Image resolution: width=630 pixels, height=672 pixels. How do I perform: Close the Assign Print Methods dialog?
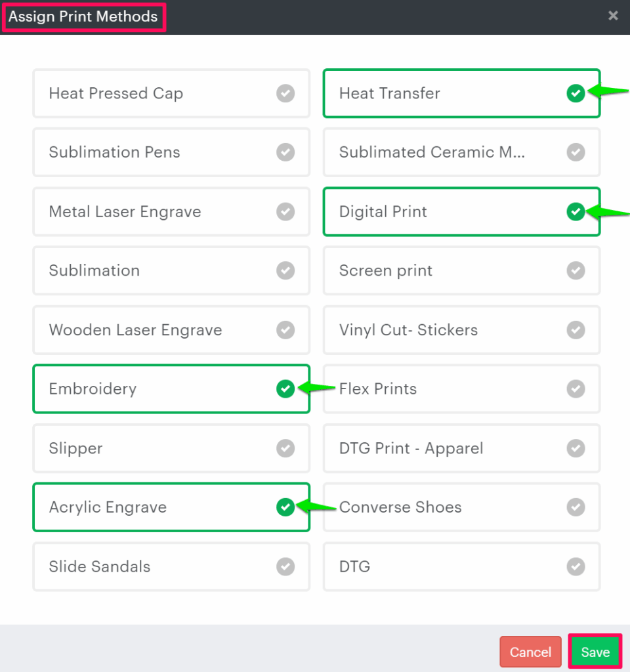pos(613,16)
